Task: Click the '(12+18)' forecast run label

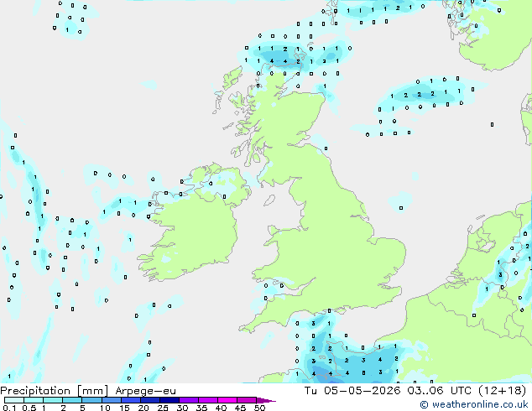Action: coord(502,391)
